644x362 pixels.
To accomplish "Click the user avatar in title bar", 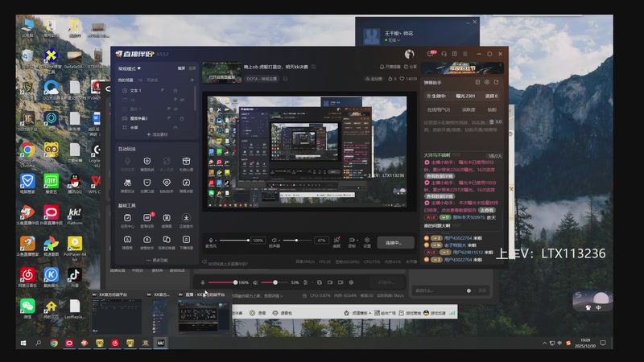I will click(x=409, y=54).
